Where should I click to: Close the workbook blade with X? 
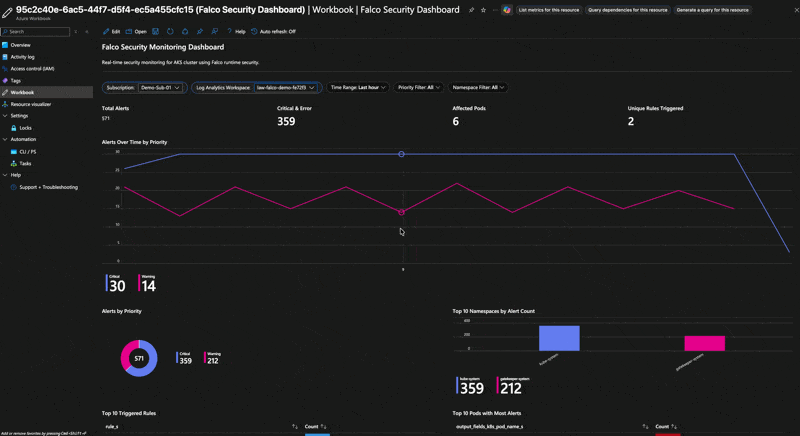(795, 10)
